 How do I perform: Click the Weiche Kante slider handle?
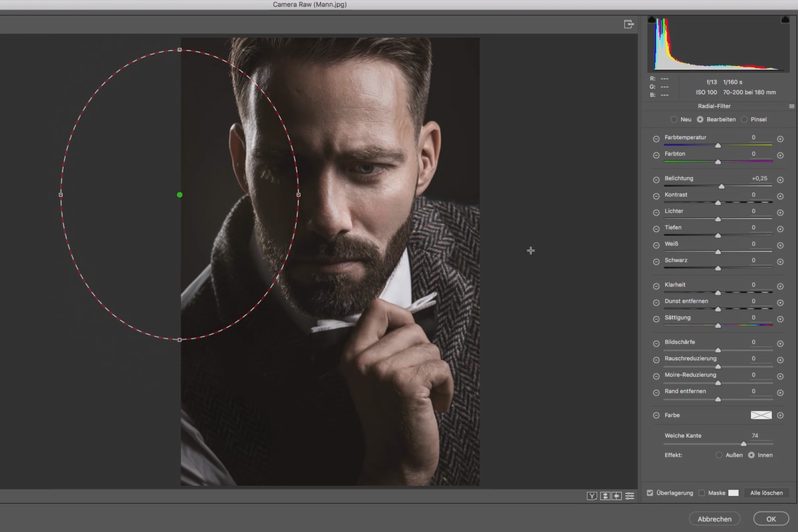click(x=743, y=444)
